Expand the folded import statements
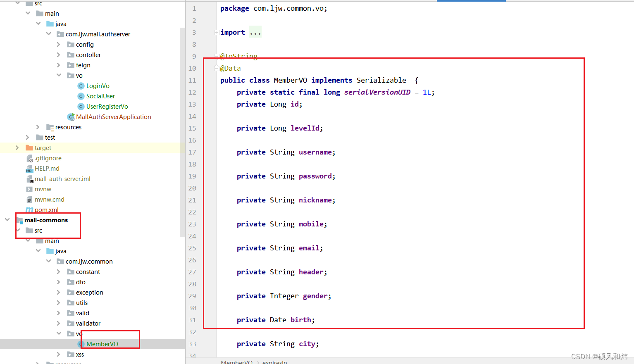The image size is (634, 364). (217, 32)
